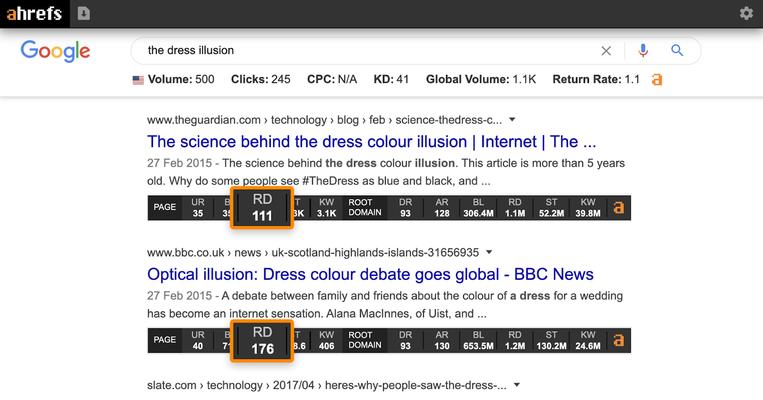Clear the search query with X
Image resolution: width=763 pixels, height=400 pixels.
coord(606,51)
